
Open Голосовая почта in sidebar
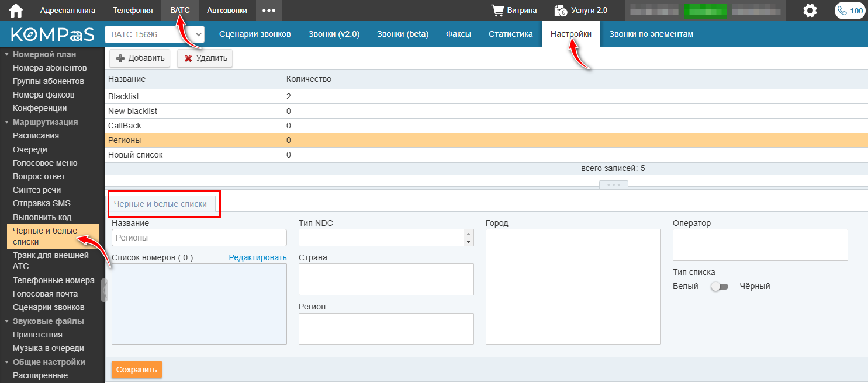(x=45, y=294)
